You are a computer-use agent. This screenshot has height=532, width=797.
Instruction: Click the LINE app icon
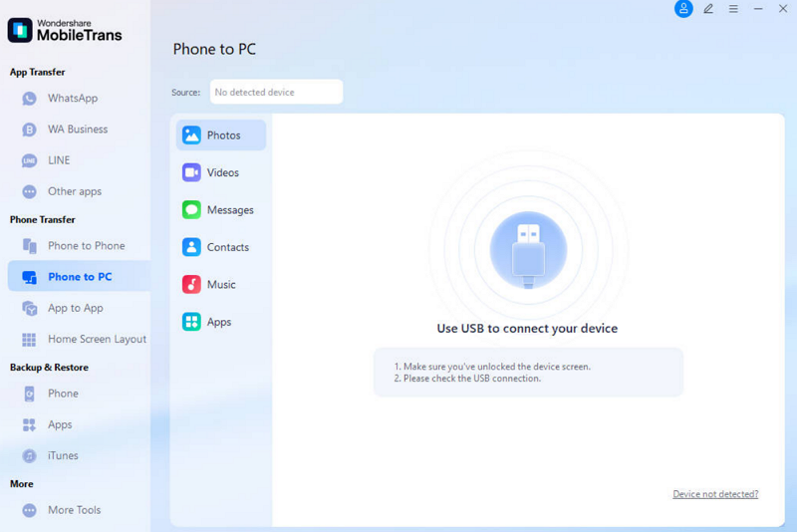[29, 160]
